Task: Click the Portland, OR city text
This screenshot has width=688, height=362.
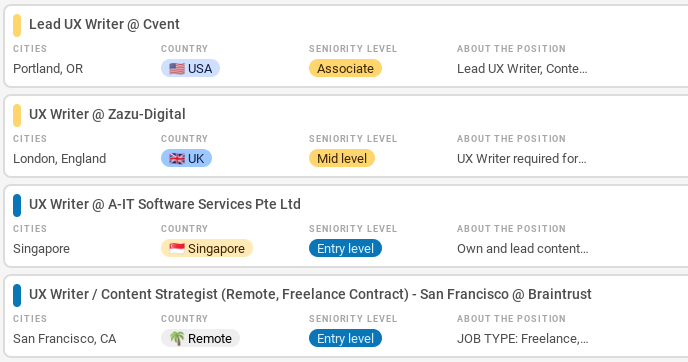Action: point(48,68)
